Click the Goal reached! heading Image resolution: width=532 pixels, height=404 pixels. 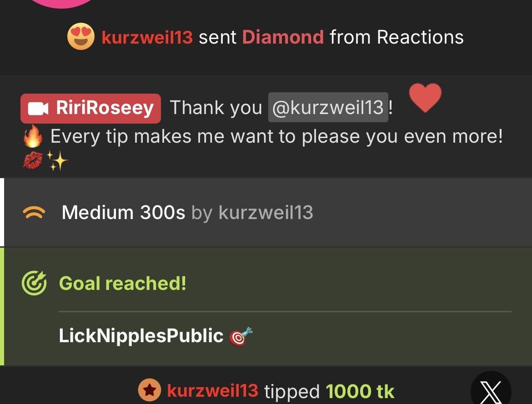[x=122, y=283]
